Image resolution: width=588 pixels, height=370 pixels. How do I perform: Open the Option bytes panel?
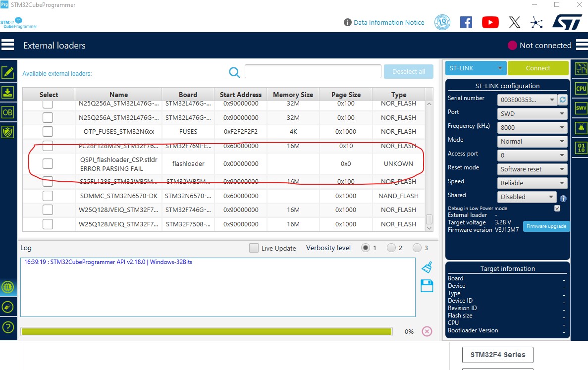[8, 112]
